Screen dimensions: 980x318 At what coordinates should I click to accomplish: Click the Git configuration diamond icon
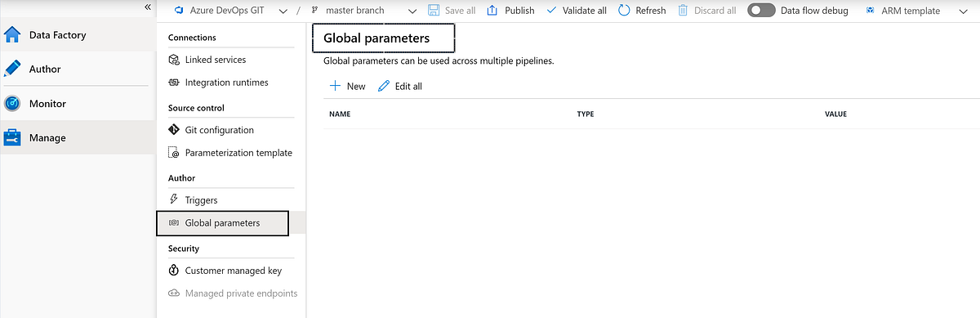[x=174, y=130]
